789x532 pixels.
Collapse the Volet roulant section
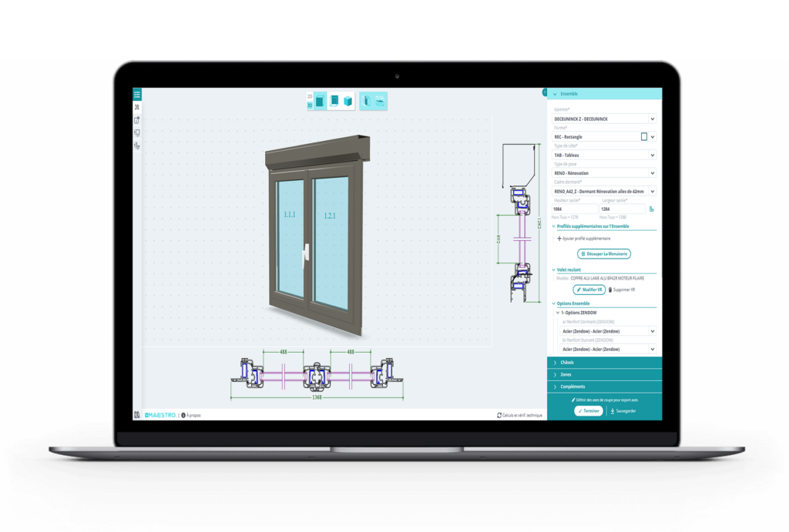pos(604,270)
